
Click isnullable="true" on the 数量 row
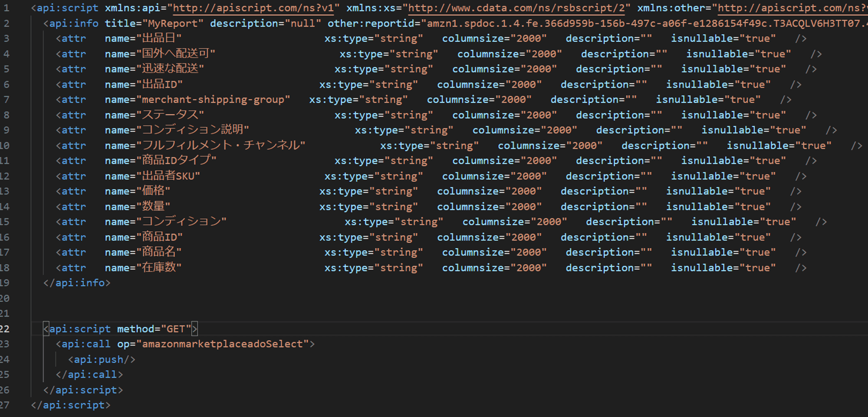719,207
